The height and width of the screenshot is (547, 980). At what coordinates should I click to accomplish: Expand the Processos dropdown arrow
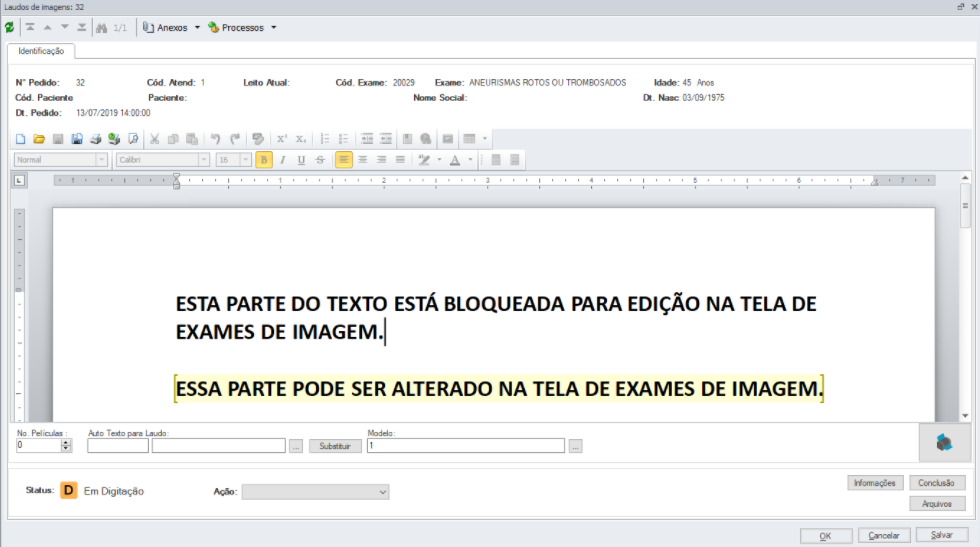[274, 28]
